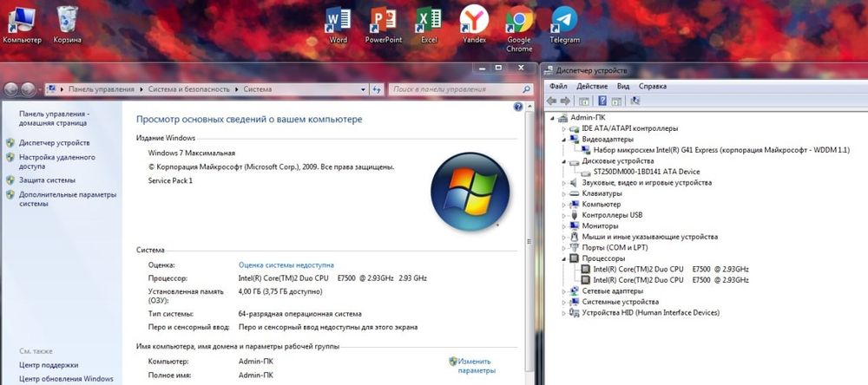Click the blue question-mark Help toolbar icon in Device Manager

pos(602,101)
